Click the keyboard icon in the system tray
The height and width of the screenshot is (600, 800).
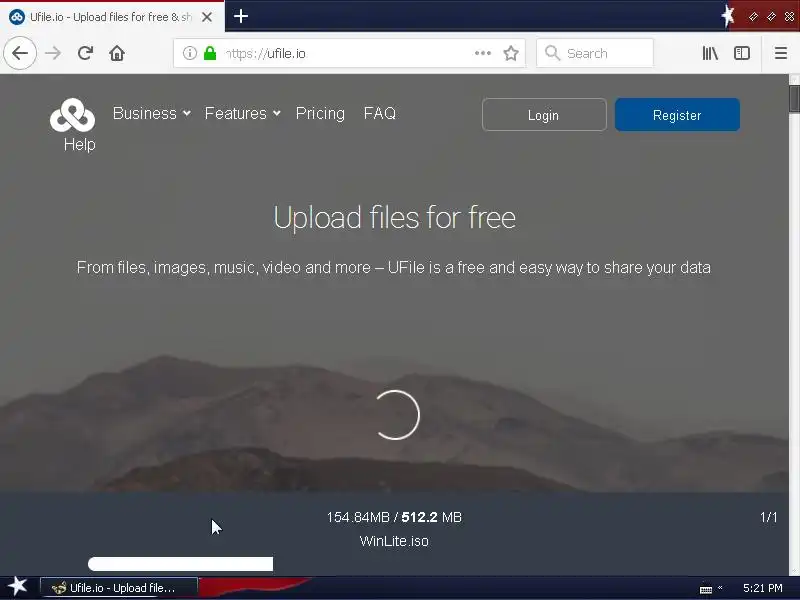706,589
